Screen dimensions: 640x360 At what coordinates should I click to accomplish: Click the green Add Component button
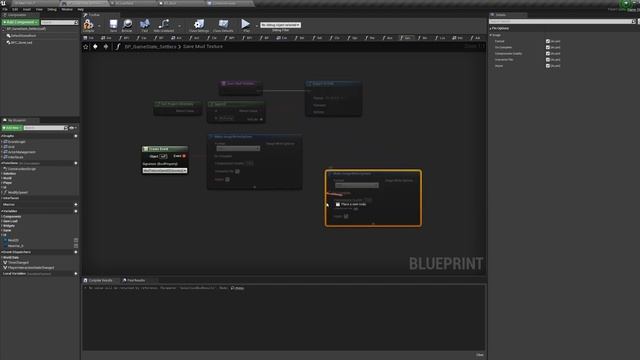[x=20, y=22]
